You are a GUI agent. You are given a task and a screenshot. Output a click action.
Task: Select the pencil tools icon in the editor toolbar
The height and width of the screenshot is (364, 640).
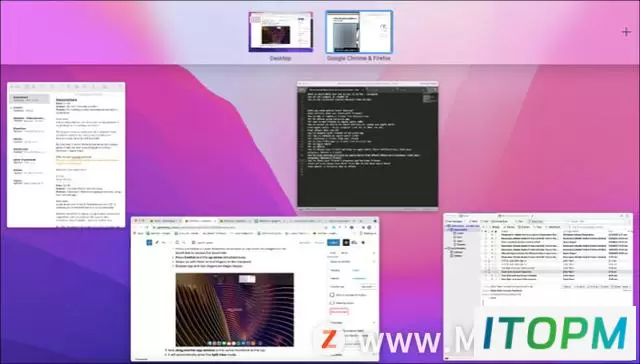(x=157, y=242)
